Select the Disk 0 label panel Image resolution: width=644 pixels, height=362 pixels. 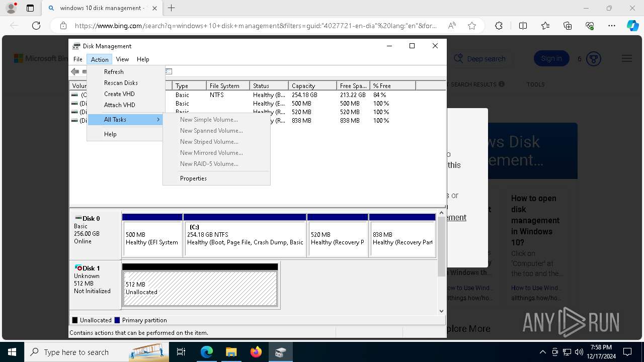point(95,234)
